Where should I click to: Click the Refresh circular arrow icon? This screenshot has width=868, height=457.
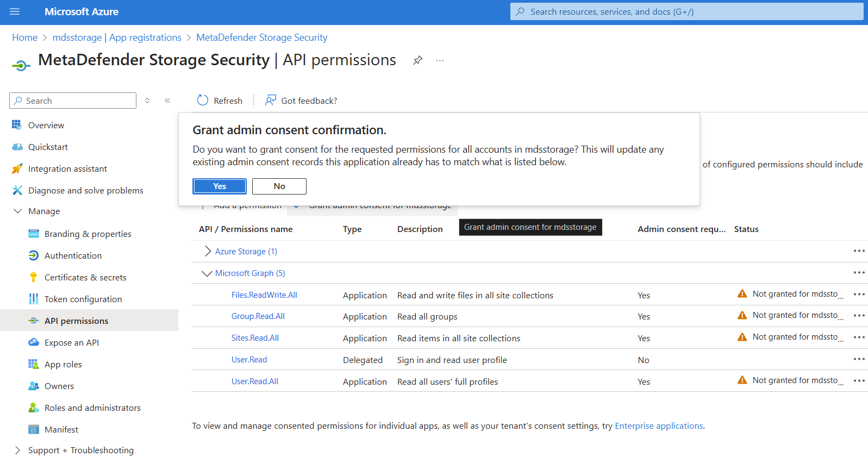click(x=203, y=101)
